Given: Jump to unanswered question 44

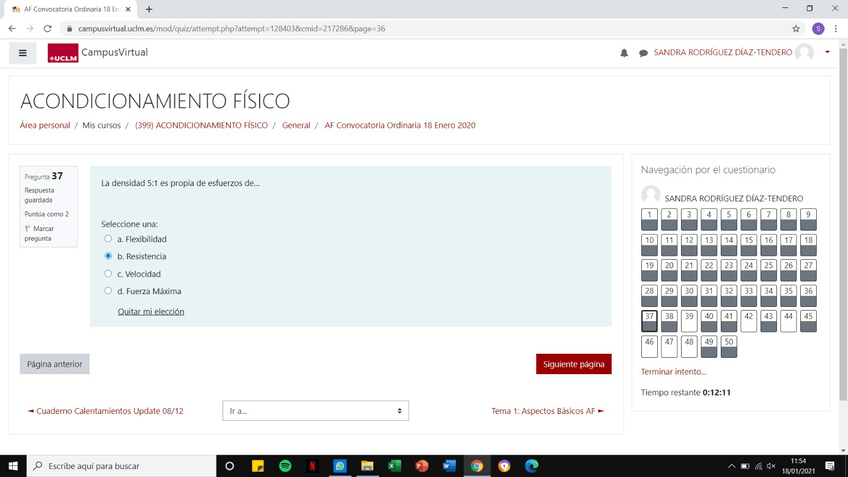Looking at the screenshot, I should coord(788,321).
